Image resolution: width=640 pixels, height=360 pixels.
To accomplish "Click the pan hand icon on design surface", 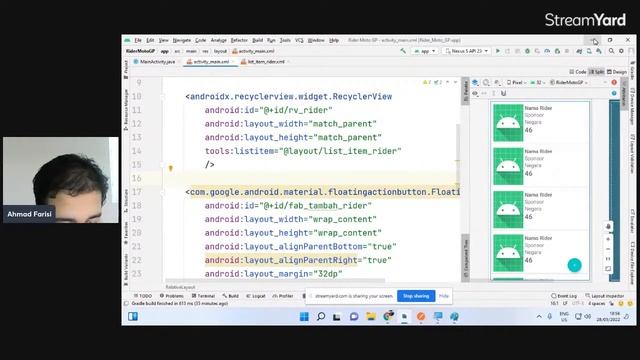I will [608, 227].
